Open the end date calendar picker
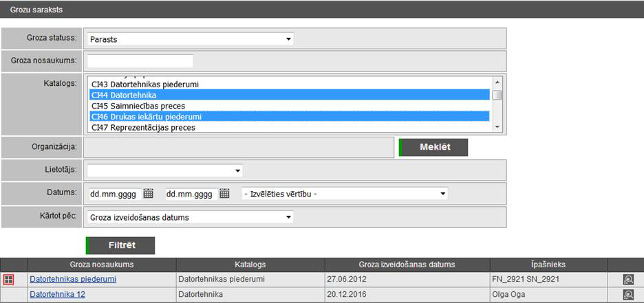This screenshot has width=644, height=303. click(224, 194)
